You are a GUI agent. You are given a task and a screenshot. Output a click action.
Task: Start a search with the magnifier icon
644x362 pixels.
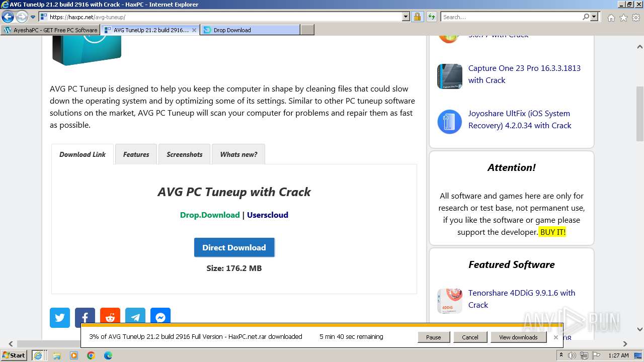(586, 17)
